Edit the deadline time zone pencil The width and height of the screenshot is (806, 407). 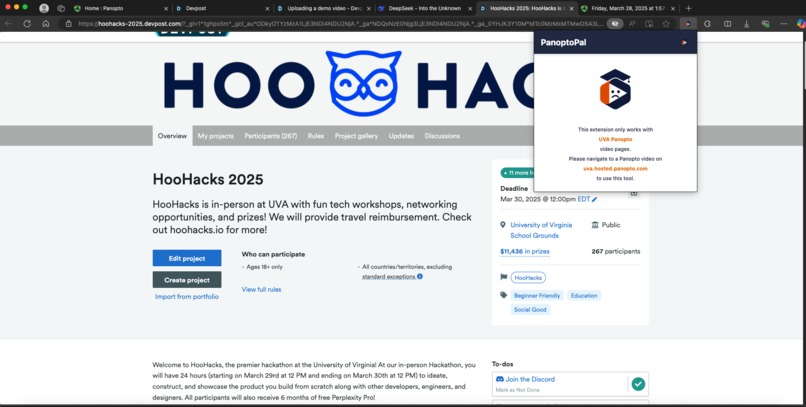[x=594, y=199]
